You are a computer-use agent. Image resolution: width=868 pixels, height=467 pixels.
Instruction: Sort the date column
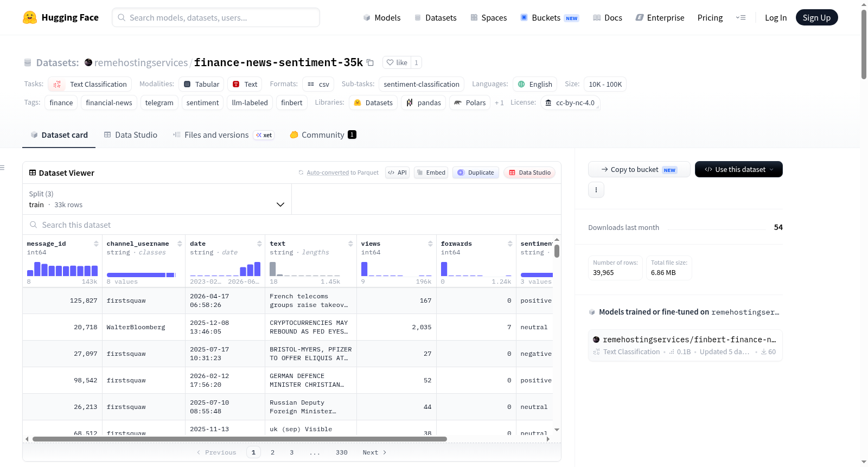pyautogui.click(x=259, y=244)
